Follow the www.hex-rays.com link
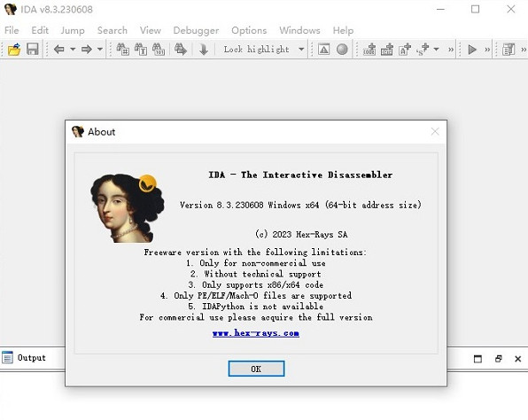The height and width of the screenshot is (420, 528). (x=256, y=333)
